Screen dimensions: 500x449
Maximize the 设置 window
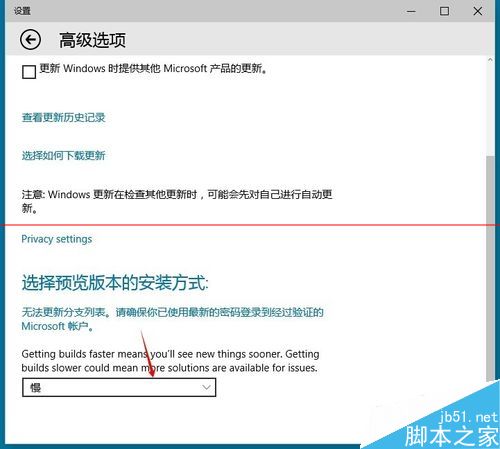point(444,11)
